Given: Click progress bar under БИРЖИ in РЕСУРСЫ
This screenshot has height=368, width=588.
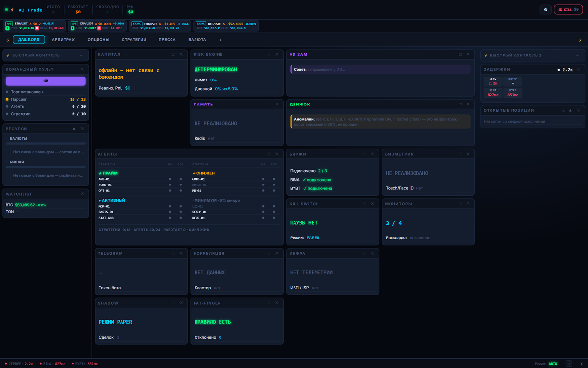Looking at the screenshot, I should click(46, 167).
